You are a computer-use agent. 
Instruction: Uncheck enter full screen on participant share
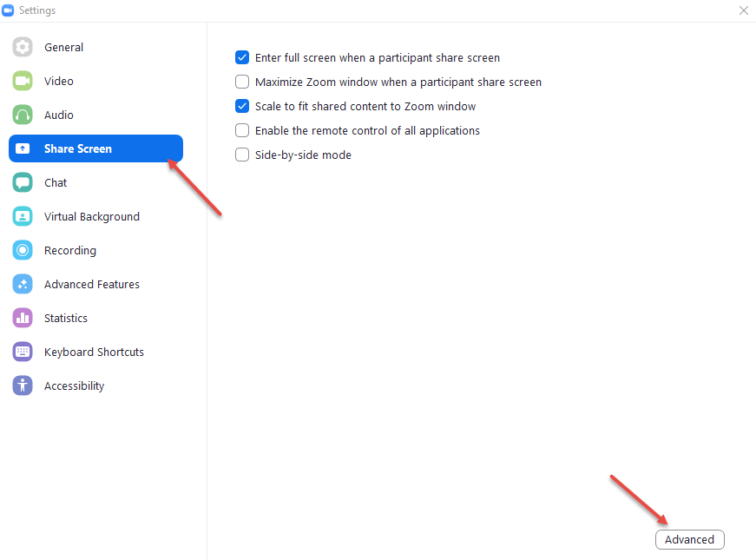coord(241,57)
